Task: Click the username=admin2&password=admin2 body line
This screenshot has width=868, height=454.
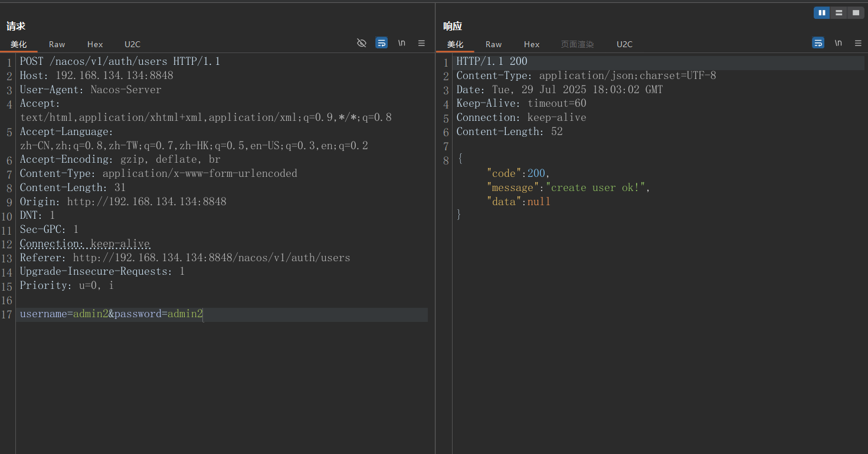Action: 111,314
